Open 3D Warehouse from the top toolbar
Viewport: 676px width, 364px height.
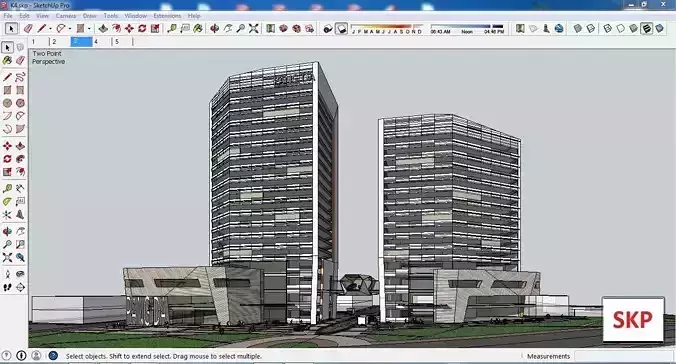(283, 28)
